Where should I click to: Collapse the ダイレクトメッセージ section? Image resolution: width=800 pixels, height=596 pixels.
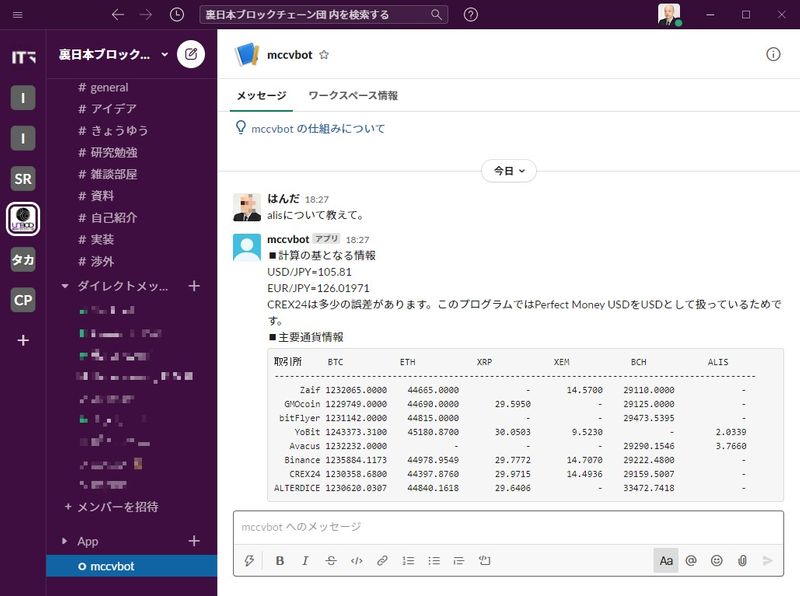tap(66, 286)
